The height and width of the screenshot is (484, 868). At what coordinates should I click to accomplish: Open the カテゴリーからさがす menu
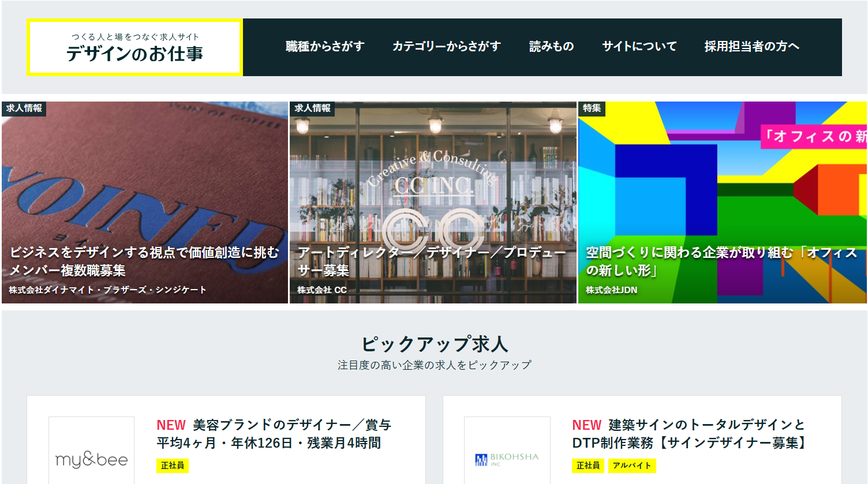pyautogui.click(x=446, y=46)
